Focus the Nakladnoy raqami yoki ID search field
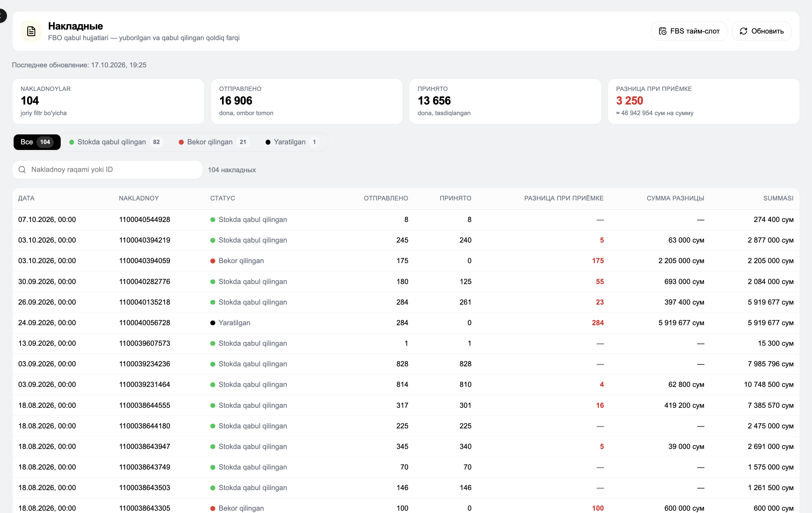Screen dimensions: 812x513 click(107, 170)
